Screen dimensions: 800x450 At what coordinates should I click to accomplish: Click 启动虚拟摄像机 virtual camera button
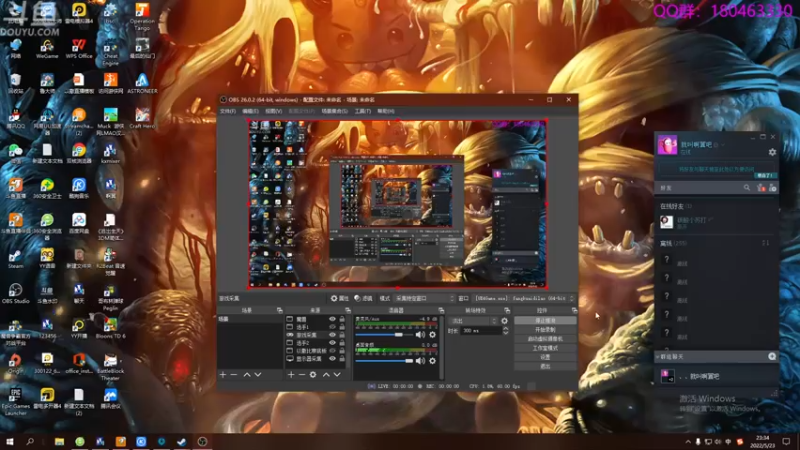click(545, 339)
